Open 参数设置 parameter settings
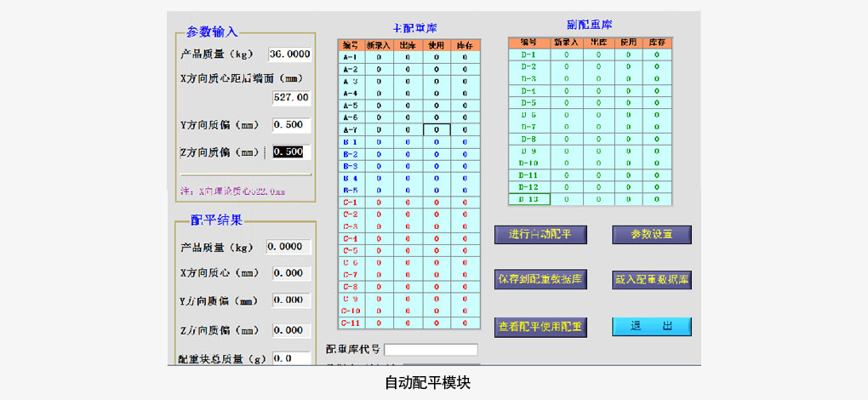868x400 pixels. tap(652, 235)
